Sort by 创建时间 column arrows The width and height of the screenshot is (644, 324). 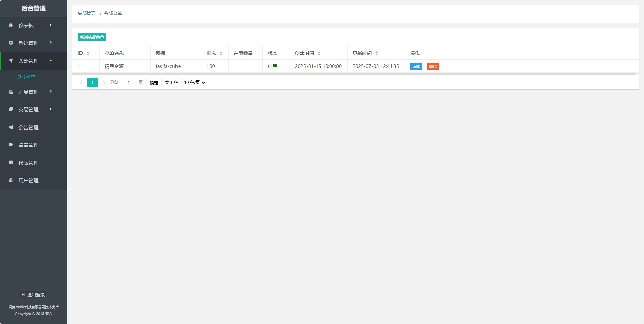tap(319, 53)
